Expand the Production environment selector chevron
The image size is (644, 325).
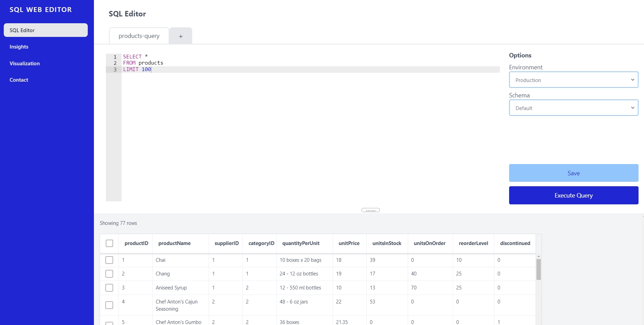tap(632, 80)
